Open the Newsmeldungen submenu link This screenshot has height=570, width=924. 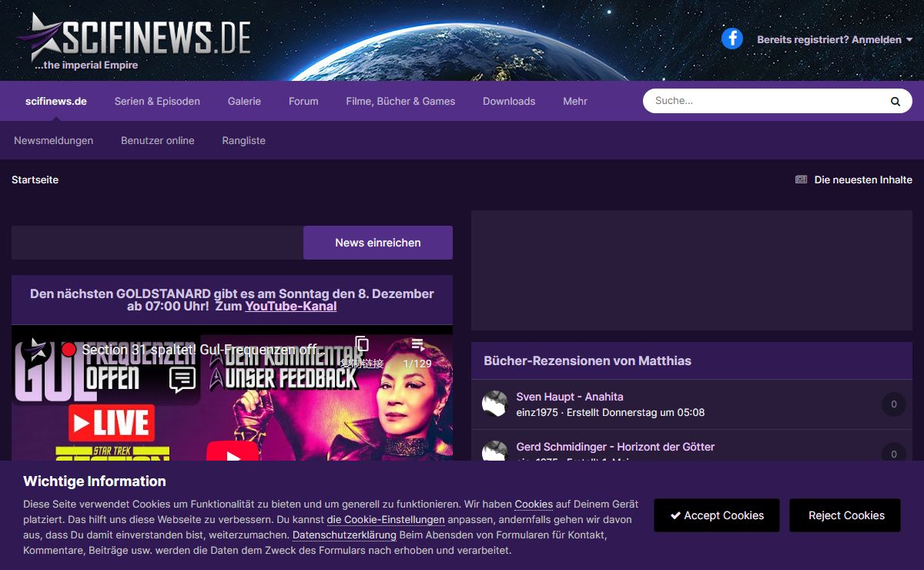tap(54, 140)
